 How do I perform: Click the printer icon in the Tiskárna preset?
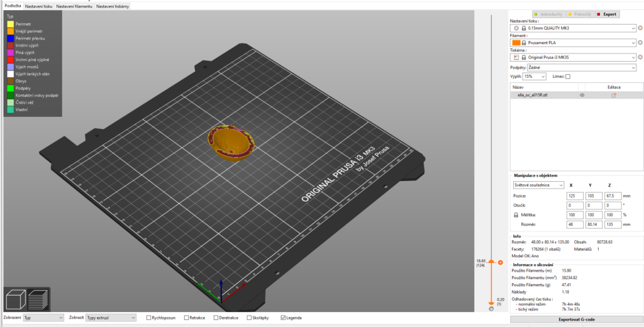coord(517,57)
